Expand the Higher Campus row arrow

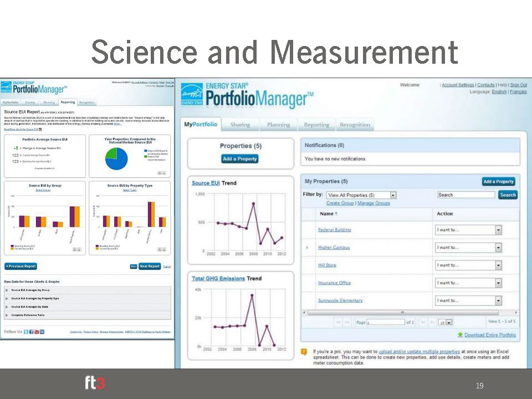307,248
